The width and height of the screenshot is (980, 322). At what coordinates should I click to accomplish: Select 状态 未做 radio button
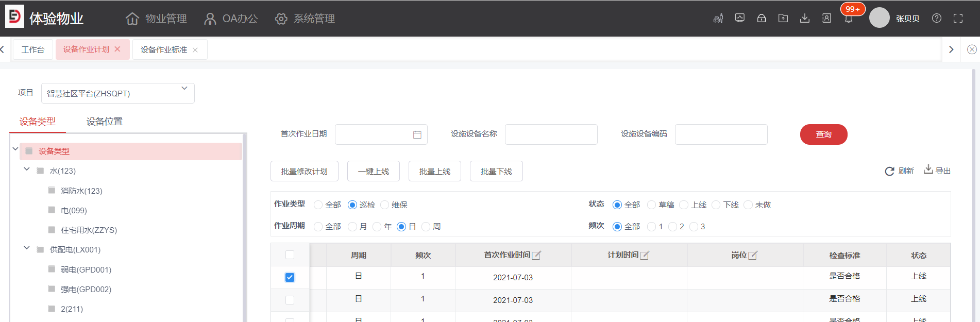click(748, 205)
